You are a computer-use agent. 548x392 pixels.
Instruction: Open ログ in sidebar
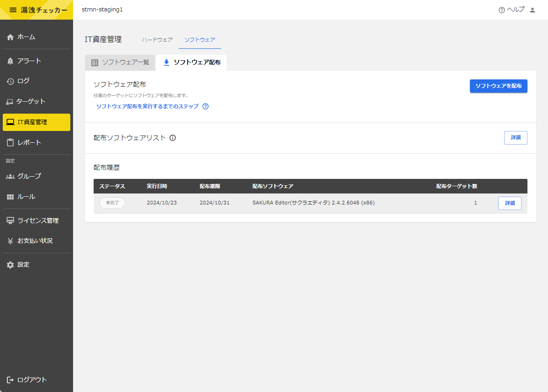(37, 81)
